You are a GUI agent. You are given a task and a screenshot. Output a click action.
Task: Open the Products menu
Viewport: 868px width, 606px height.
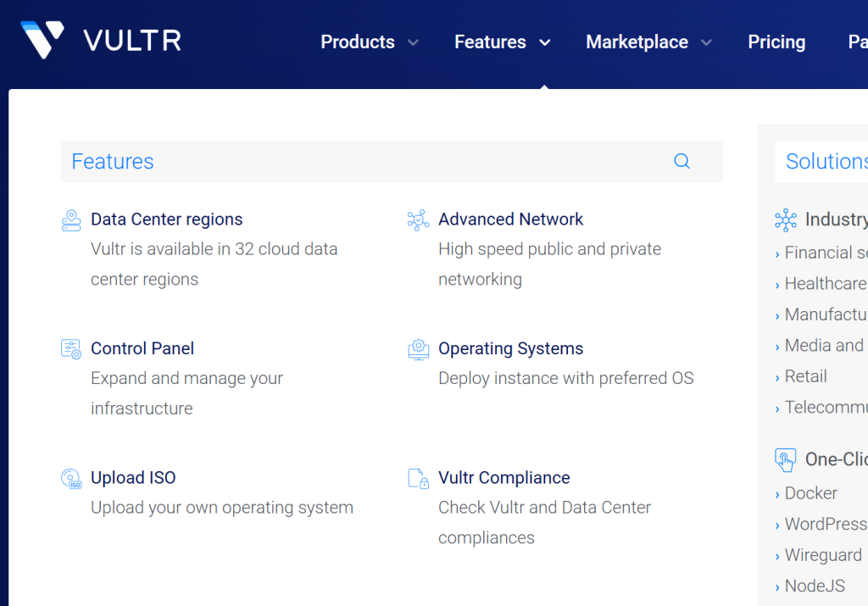pyautogui.click(x=358, y=42)
